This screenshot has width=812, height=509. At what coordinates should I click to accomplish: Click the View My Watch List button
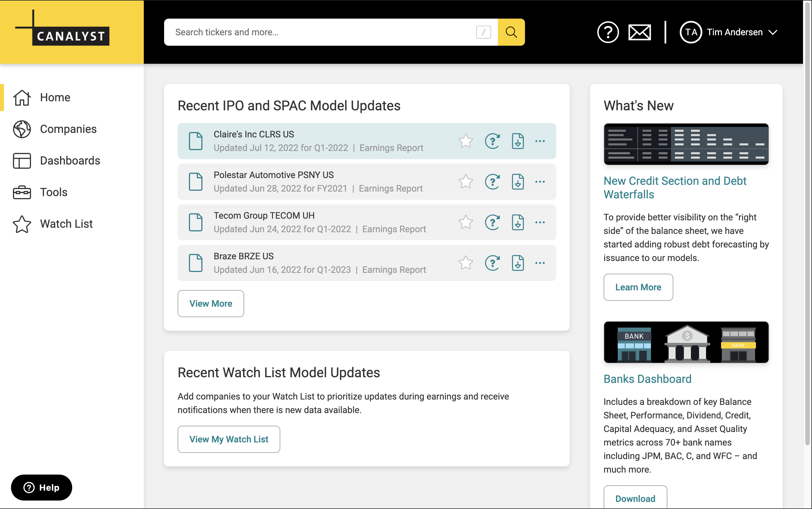point(228,439)
